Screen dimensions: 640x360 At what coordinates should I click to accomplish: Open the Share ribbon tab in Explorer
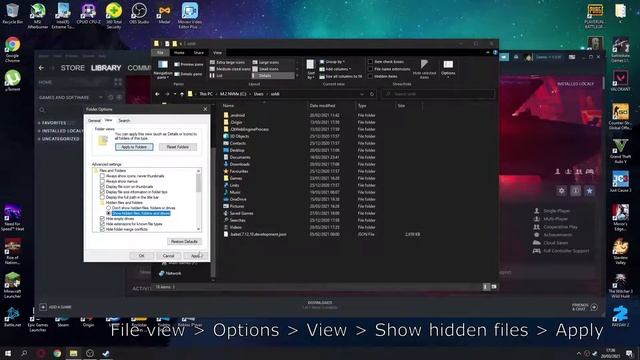coord(199,53)
